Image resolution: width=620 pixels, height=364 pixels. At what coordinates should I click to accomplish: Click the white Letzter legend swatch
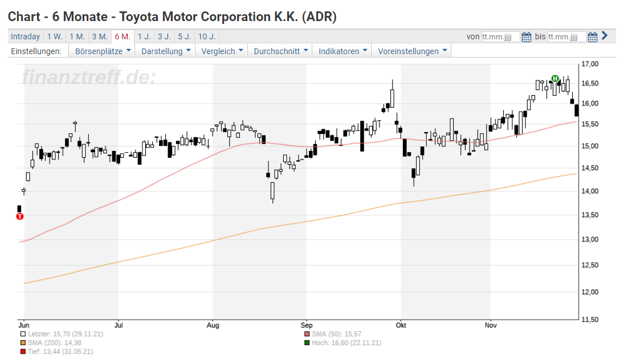(23, 334)
